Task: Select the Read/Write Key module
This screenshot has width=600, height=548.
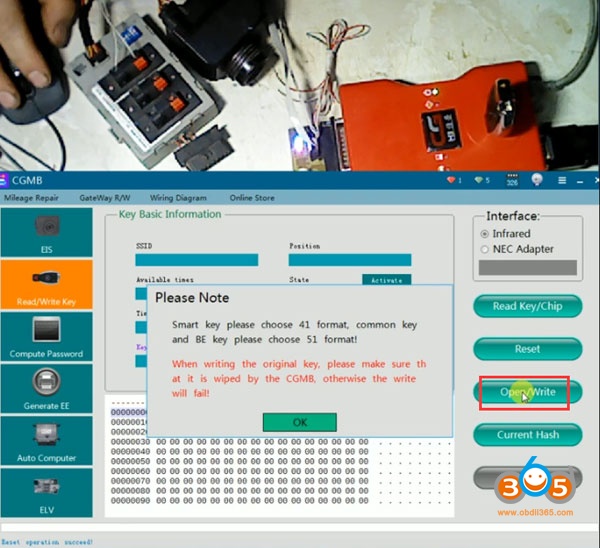Action: (46, 284)
